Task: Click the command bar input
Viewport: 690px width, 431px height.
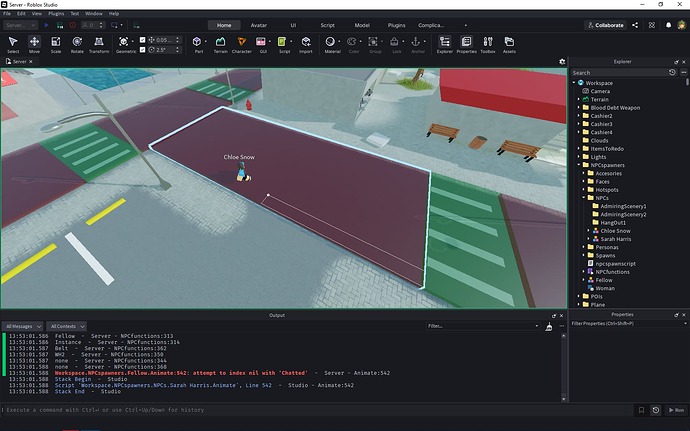Action: click(x=317, y=410)
